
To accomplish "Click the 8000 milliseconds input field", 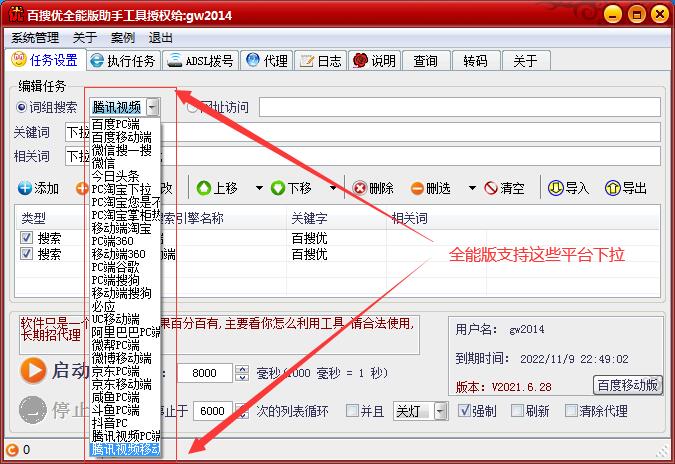I will pos(205,373).
